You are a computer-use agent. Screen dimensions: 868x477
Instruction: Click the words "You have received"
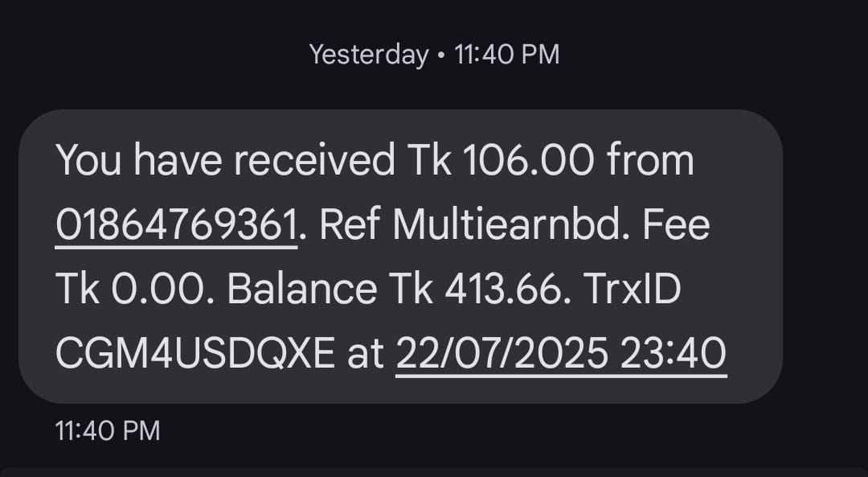pos(225,160)
